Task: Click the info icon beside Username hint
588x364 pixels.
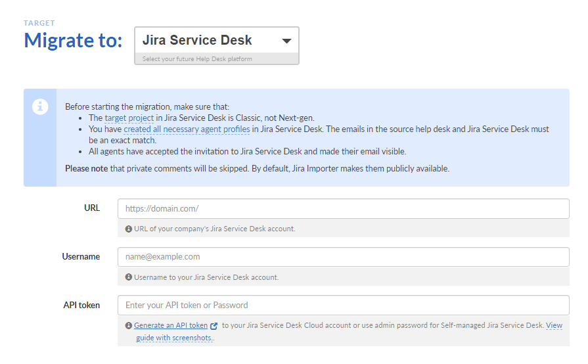Action: (129, 277)
